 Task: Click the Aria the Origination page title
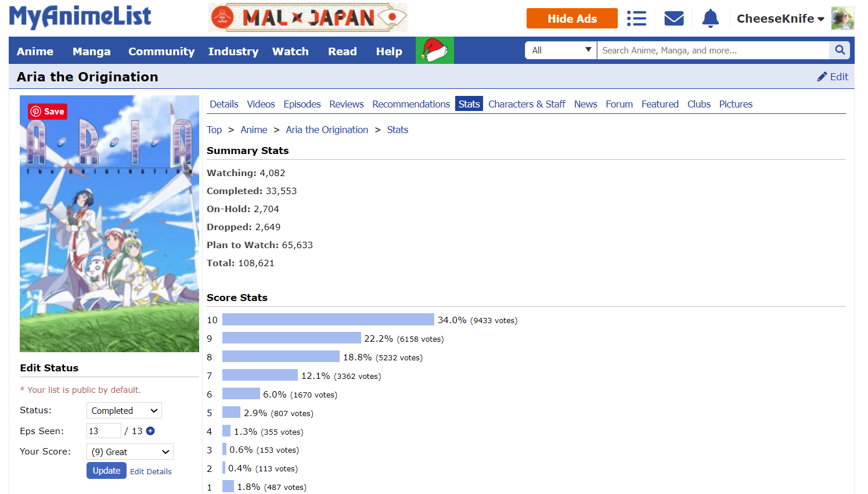coord(87,77)
